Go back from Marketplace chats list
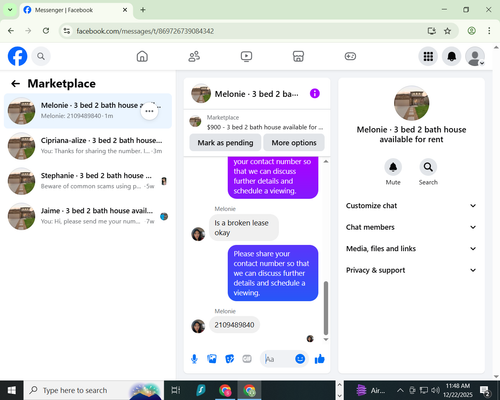 coord(16,84)
